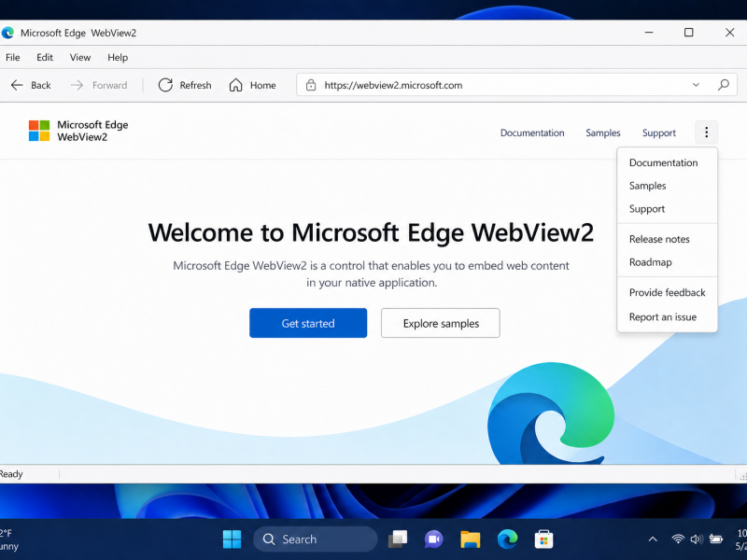
Task: Click the Forward arrow icon
Action: 77,85
